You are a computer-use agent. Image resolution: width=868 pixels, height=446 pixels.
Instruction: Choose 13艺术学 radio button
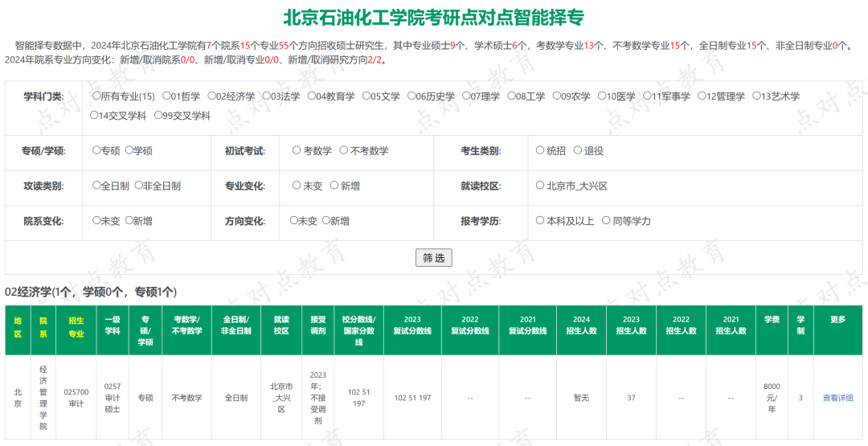(757, 96)
